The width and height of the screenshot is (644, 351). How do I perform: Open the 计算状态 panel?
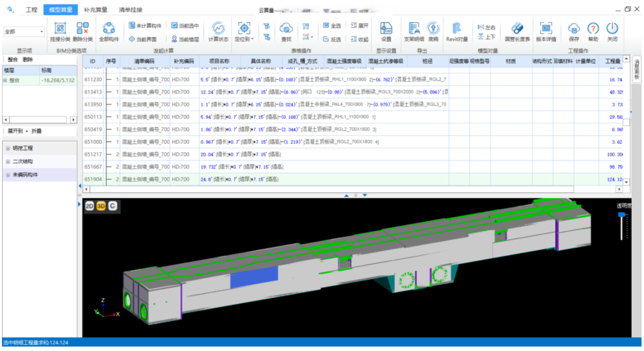point(218,29)
